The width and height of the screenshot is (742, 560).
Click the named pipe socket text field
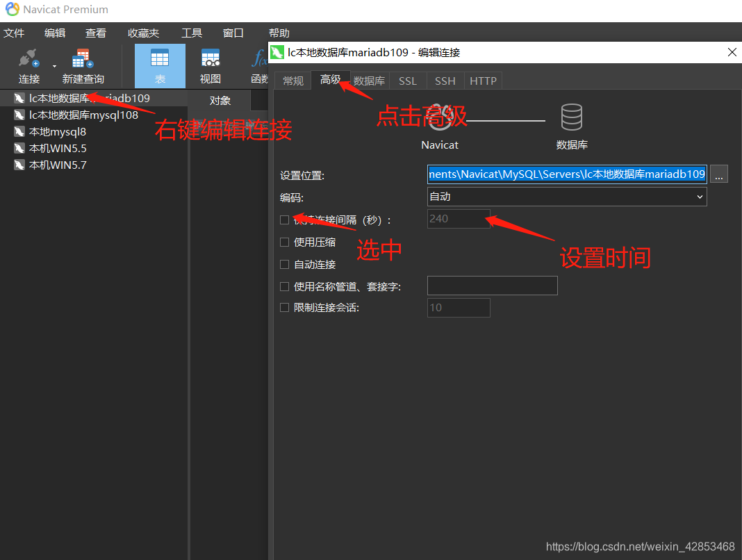[x=492, y=286]
